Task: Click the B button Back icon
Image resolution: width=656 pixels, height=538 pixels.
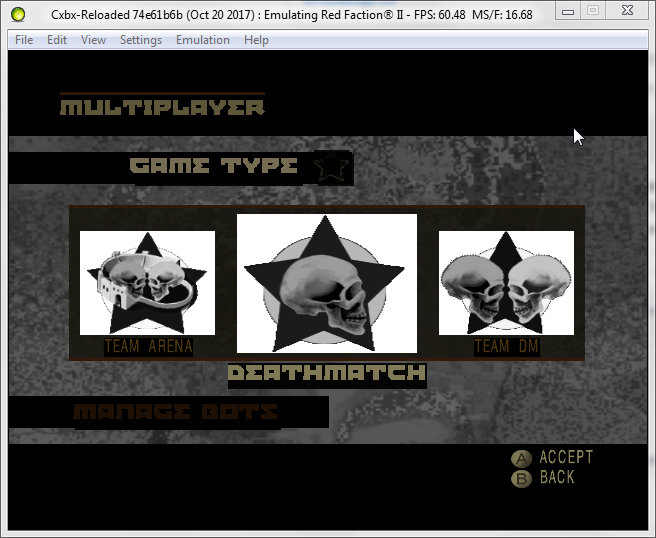Action: pos(521,479)
